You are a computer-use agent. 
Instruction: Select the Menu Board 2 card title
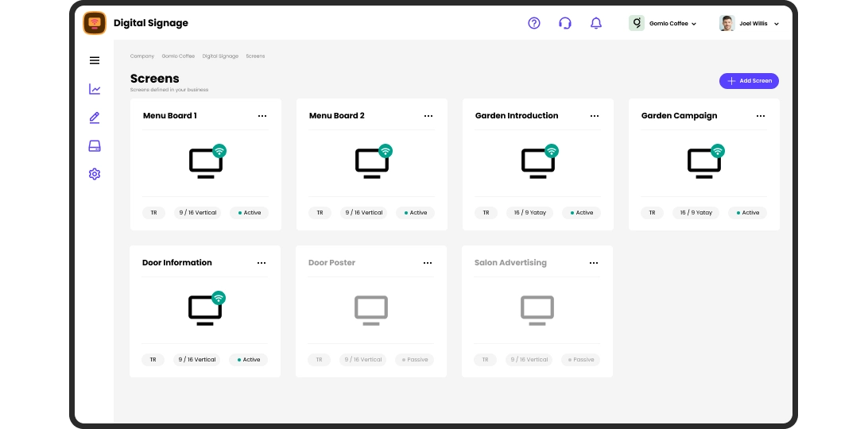pos(336,116)
